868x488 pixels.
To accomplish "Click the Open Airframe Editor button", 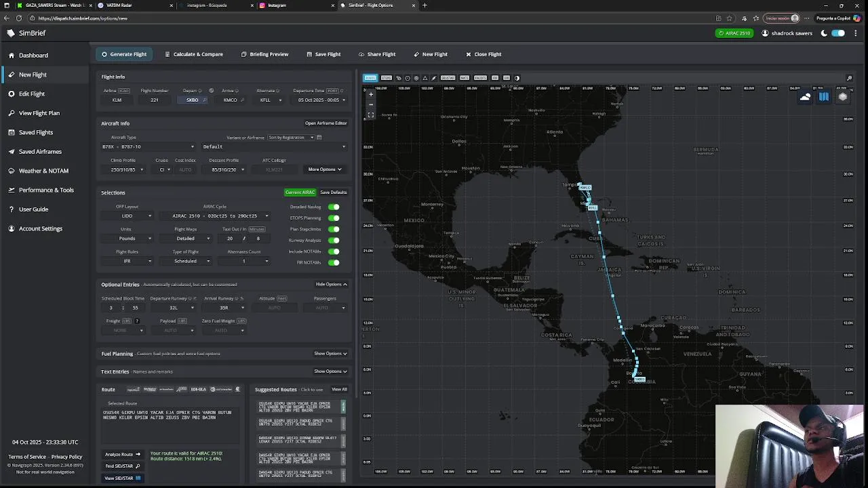I will point(325,123).
